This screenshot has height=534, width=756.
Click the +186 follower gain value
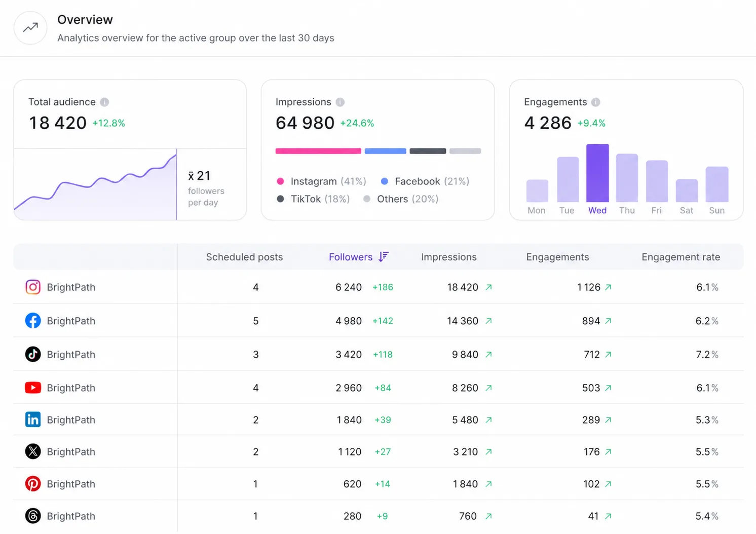pyautogui.click(x=383, y=287)
